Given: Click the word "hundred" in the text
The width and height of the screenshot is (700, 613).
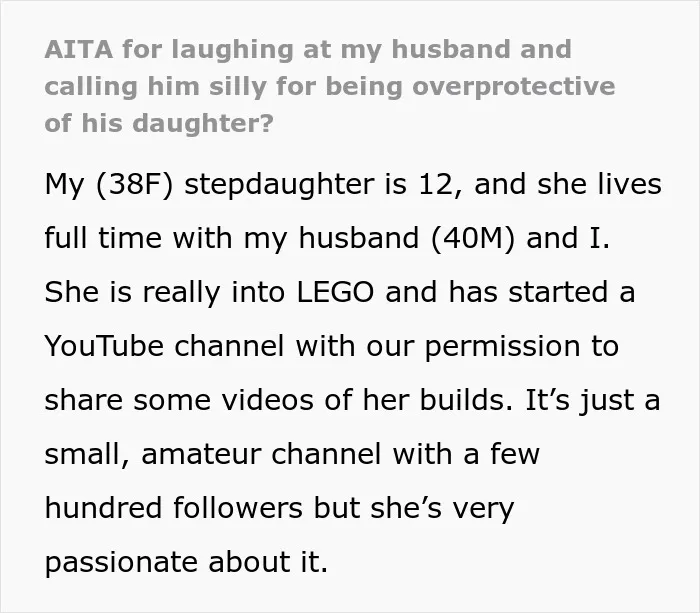Looking at the screenshot, I should 103,508.
